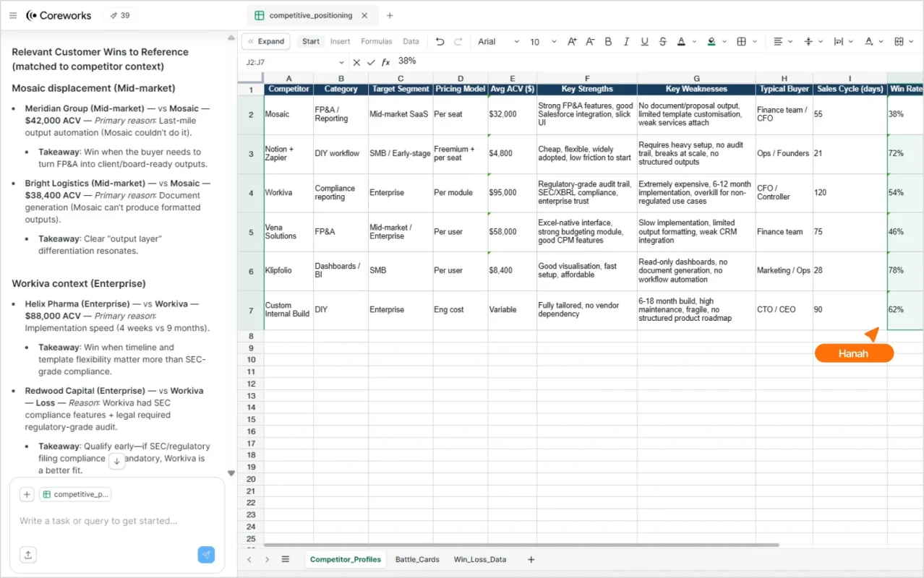Close the competitive_positioning file tab
The height and width of the screenshot is (578, 924).
[364, 15]
